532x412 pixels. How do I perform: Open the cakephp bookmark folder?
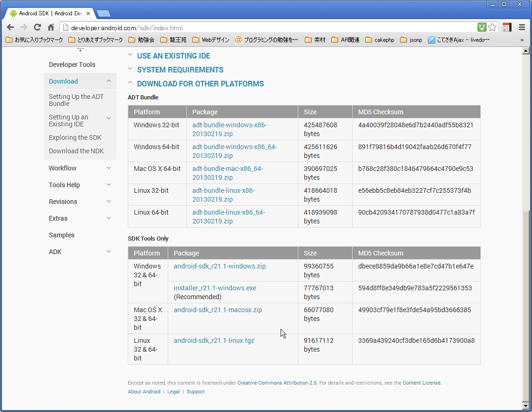tap(380, 40)
